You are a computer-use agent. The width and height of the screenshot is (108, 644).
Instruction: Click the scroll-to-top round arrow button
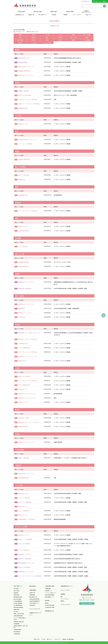(x=103, y=315)
